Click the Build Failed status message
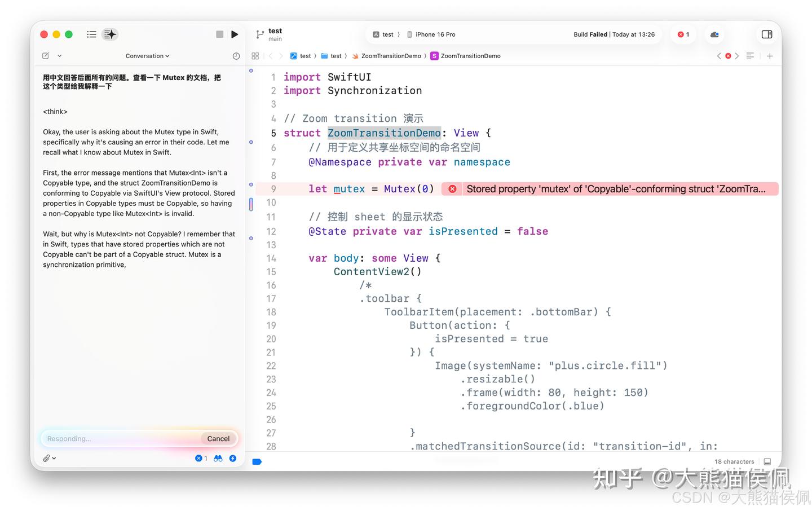Screen dimensions: 812x511 tap(614, 34)
